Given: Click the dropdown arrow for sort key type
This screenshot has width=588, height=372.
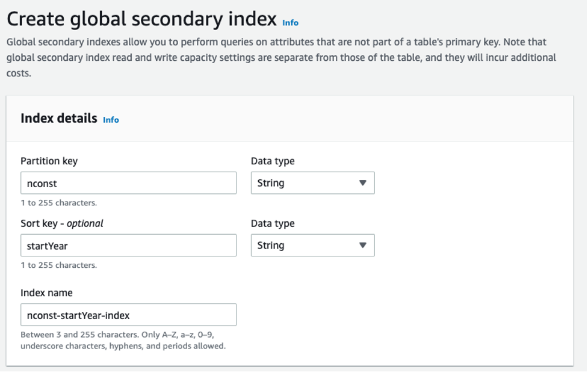Looking at the screenshot, I should point(363,245).
